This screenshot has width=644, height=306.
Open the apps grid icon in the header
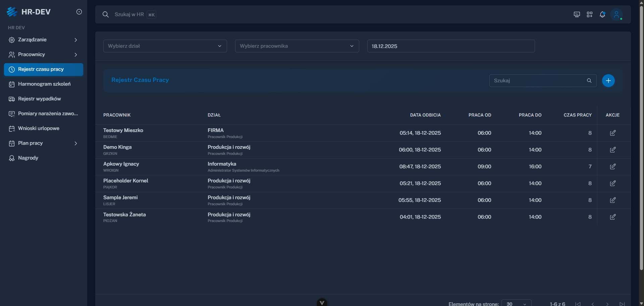coord(590,14)
